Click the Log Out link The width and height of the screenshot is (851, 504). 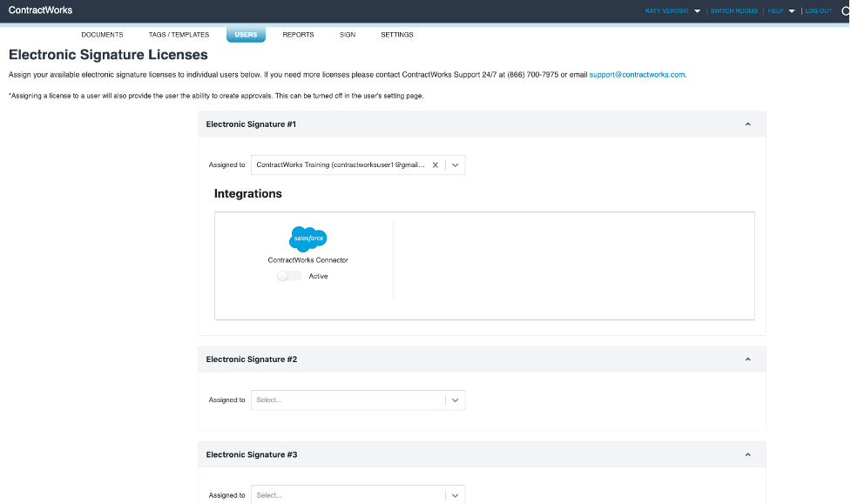(819, 10)
